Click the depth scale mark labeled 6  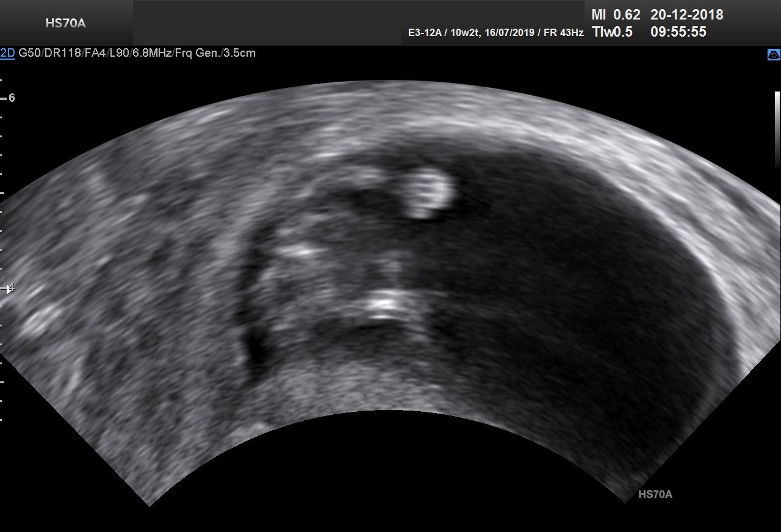11,98
